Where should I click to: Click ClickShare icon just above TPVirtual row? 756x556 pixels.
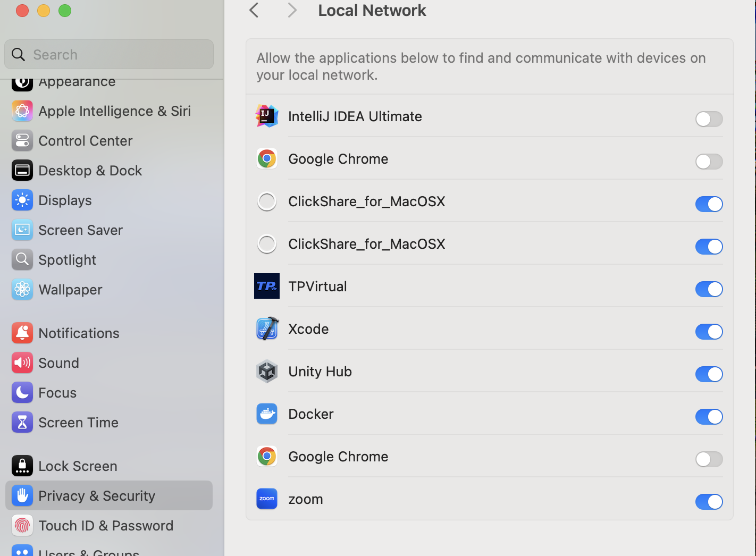click(x=267, y=244)
